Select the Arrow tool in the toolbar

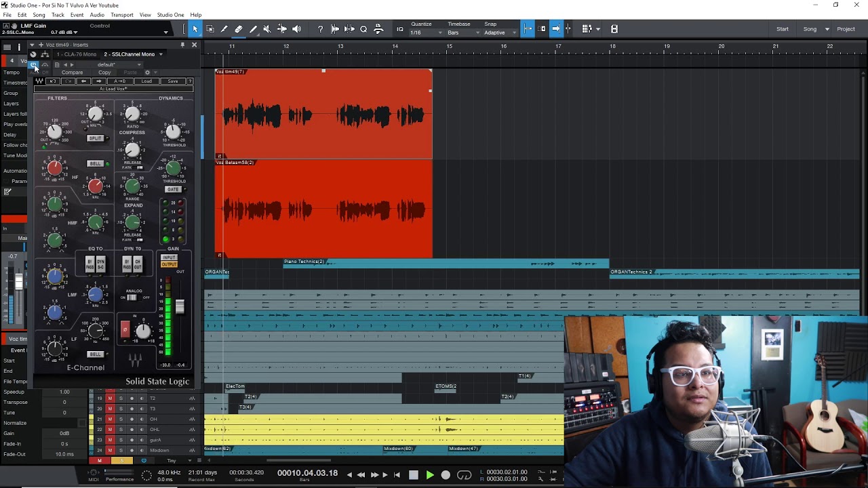click(x=195, y=29)
